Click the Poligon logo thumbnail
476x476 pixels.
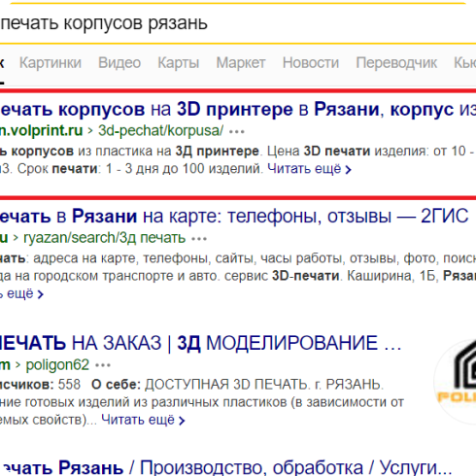coord(455,381)
